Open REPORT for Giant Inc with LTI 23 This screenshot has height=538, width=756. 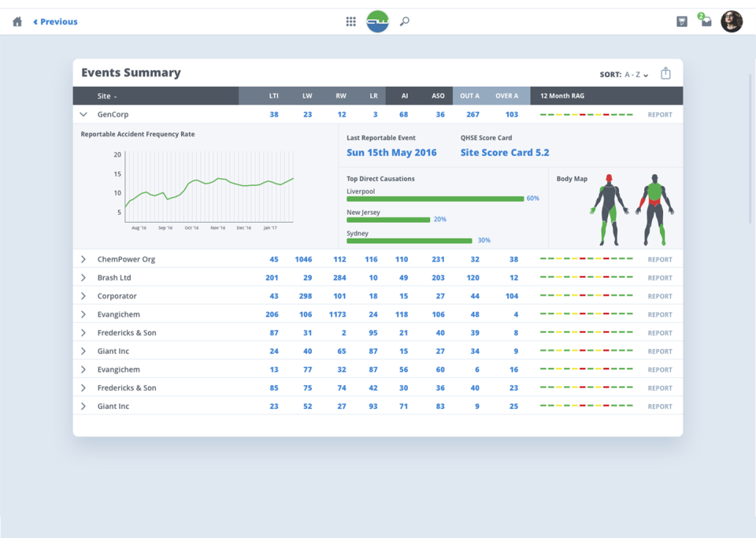tap(660, 406)
